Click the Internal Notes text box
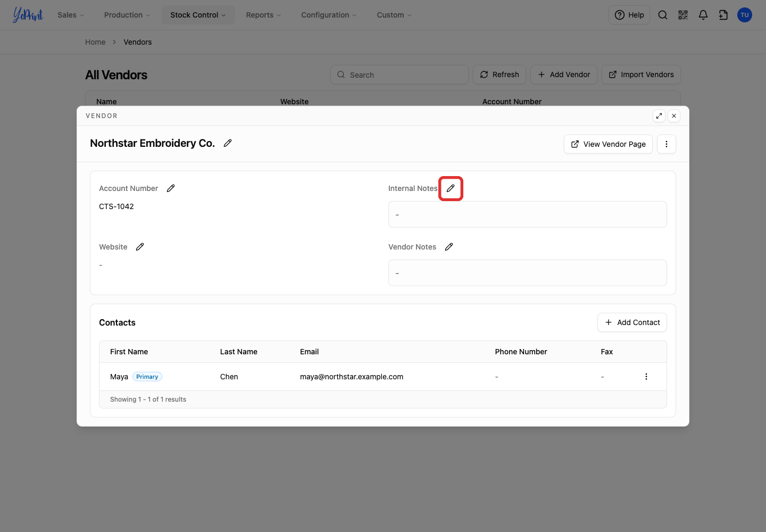766x532 pixels. click(x=527, y=214)
